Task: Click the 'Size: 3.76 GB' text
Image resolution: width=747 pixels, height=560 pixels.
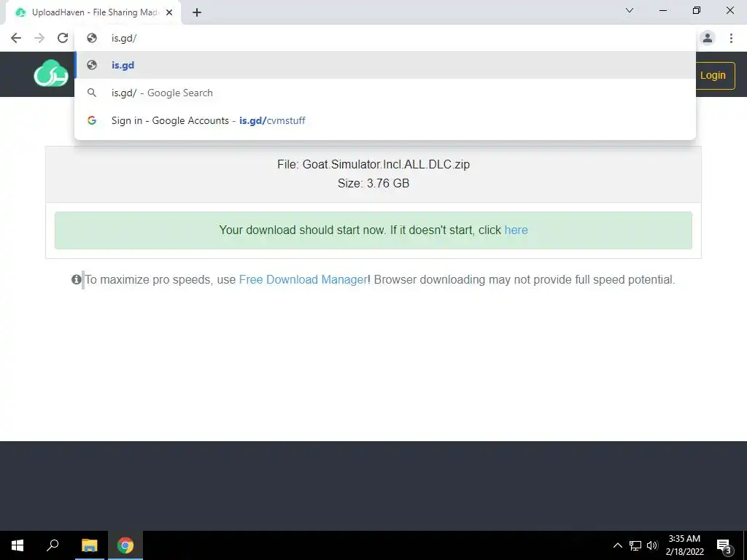Action: [373, 183]
